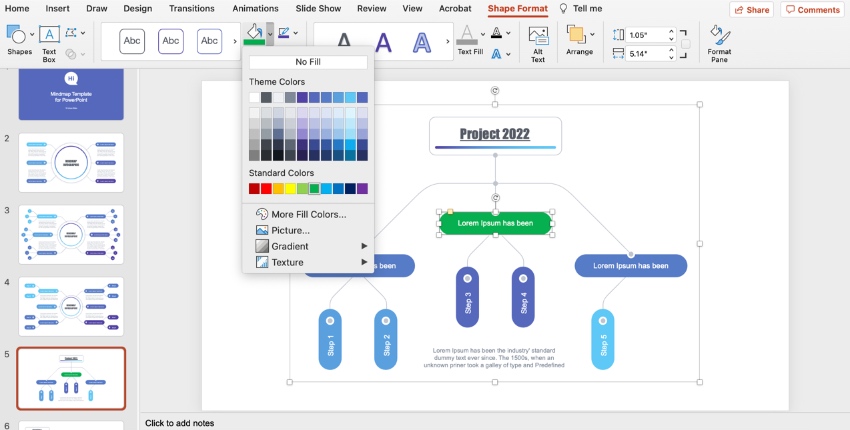Apply the purple WordArt A style
Viewport: 850px width, 430px height.
tap(383, 42)
